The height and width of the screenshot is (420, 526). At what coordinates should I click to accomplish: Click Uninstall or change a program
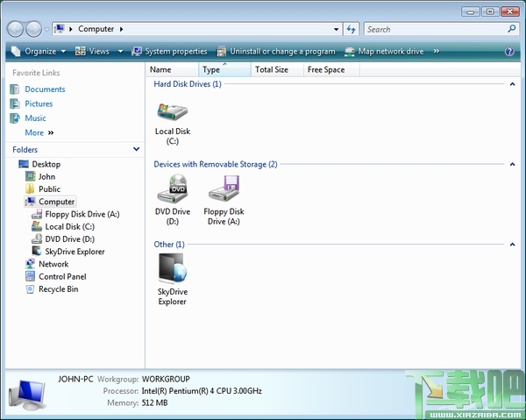tap(276, 52)
